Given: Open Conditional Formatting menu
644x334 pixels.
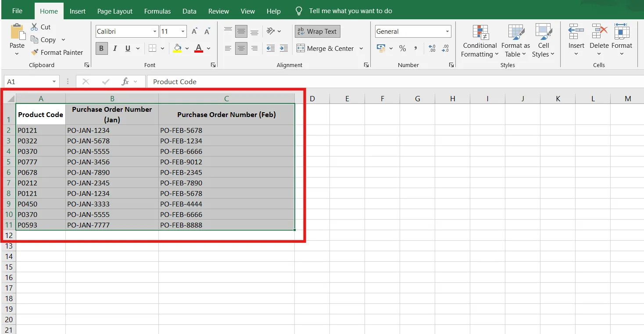Looking at the screenshot, I should click(480, 41).
